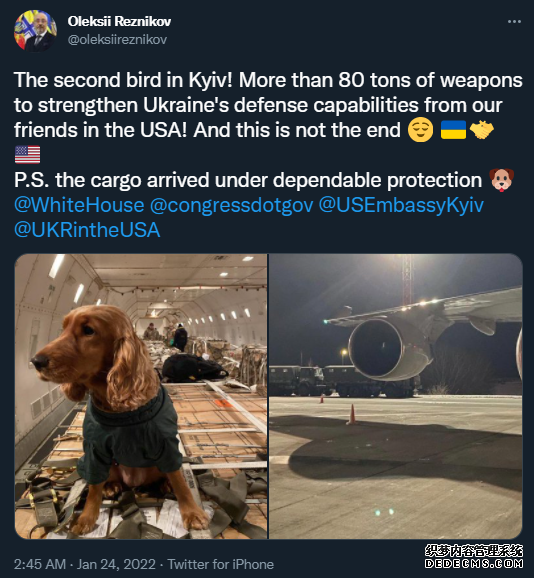534x578 pixels.
Task: Click the Twitter for iPhone source label
Action: point(220,564)
